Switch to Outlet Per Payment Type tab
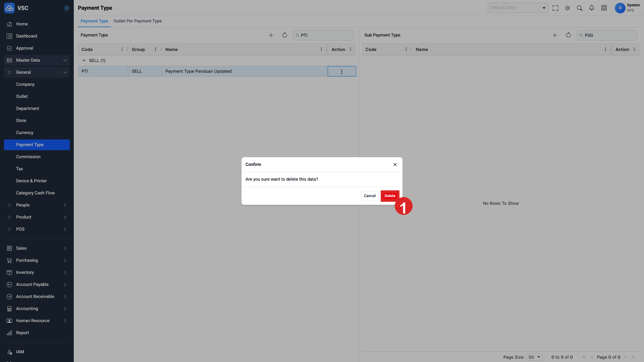The width and height of the screenshot is (644, 362). (138, 21)
